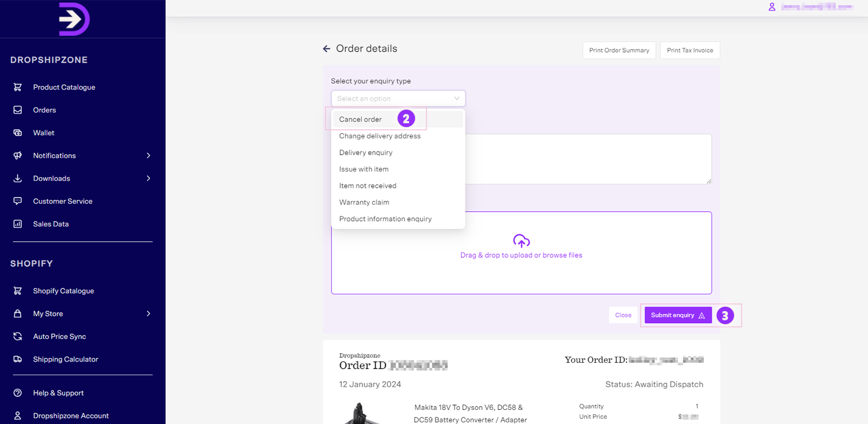Open the enquiry type dropdown
868x424 pixels.
(x=398, y=98)
